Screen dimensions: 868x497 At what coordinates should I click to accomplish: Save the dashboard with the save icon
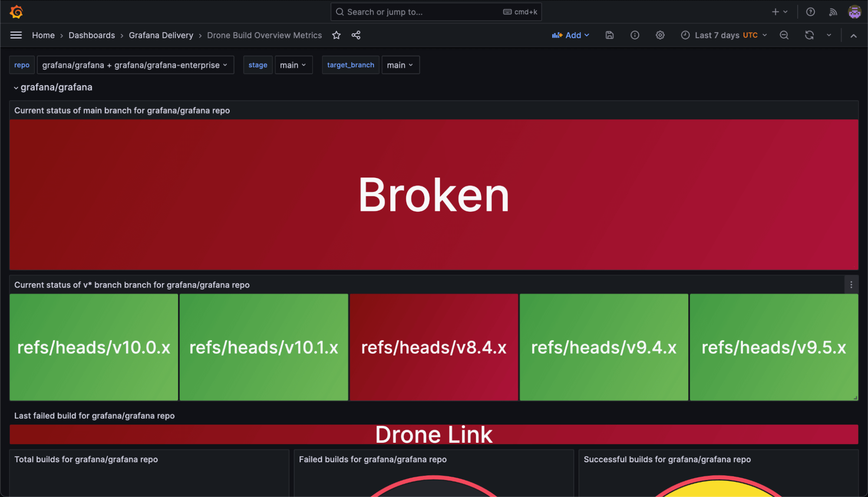click(x=609, y=35)
